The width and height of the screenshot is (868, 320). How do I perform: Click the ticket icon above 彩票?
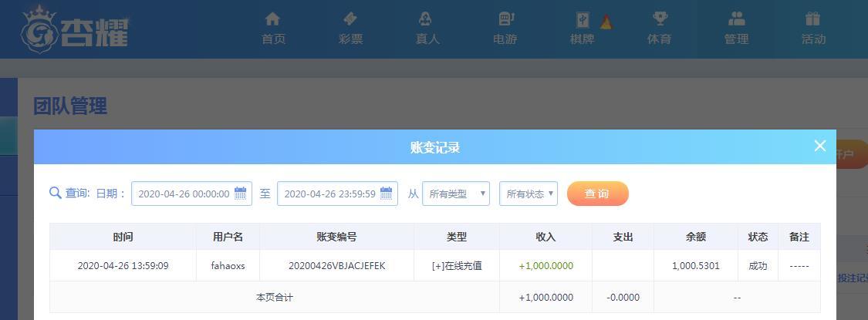click(350, 19)
